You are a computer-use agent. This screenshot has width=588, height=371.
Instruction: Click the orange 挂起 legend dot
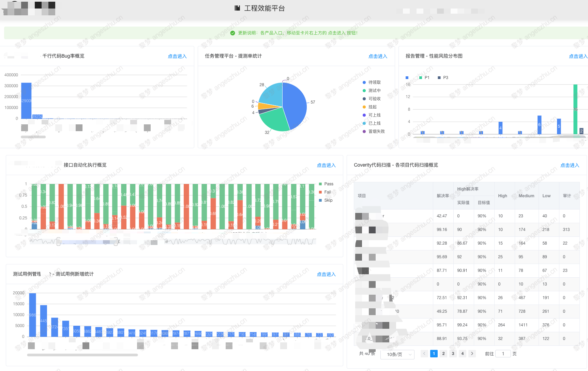click(364, 107)
